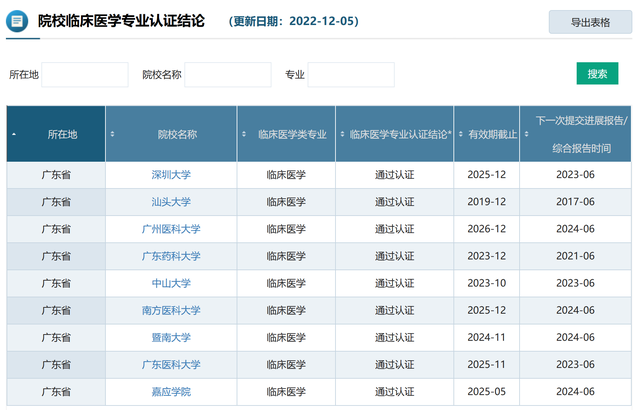
Task: Select 2026-12 in 广州医科大学 row
Action: point(487,229)
